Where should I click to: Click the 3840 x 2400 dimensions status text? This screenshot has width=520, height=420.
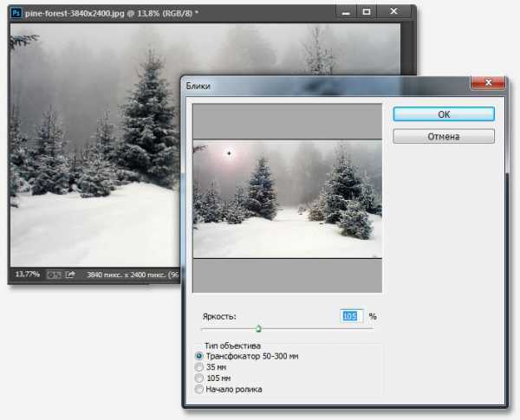[x=133, y=275]
